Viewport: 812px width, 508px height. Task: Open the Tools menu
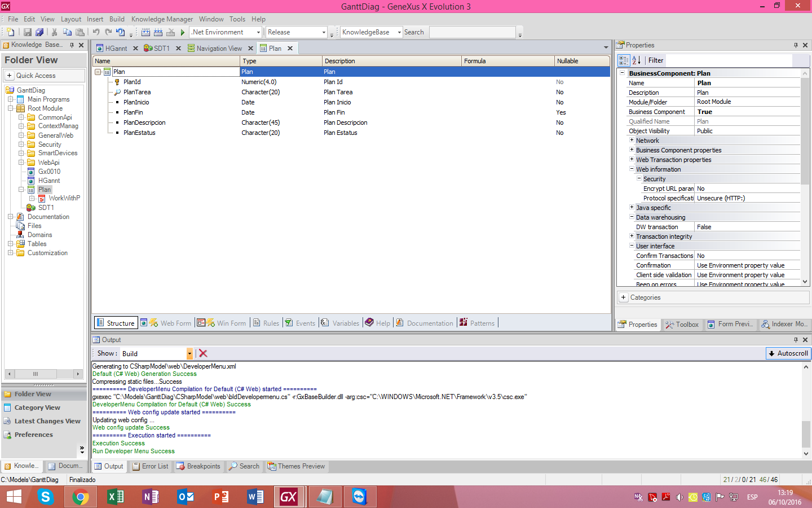point(237,19)
